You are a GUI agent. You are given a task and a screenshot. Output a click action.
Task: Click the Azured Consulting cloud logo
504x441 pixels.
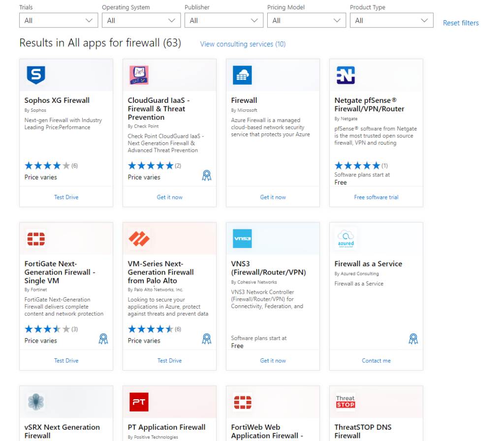coord(346,239)
